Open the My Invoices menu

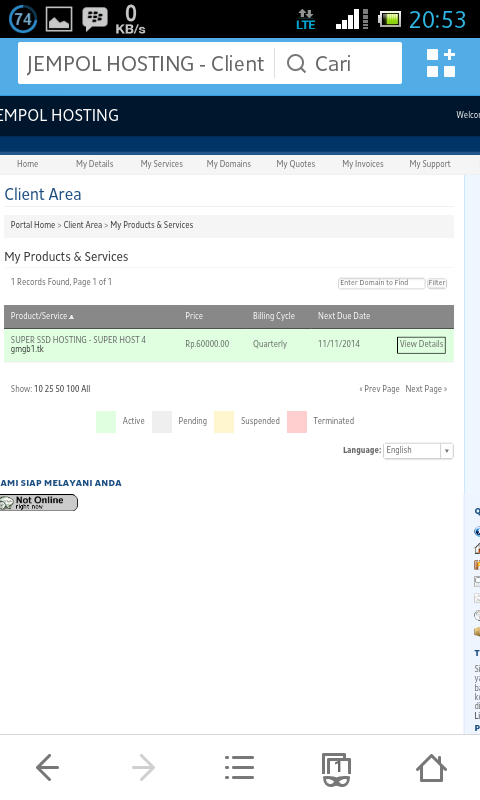(363, 164)
